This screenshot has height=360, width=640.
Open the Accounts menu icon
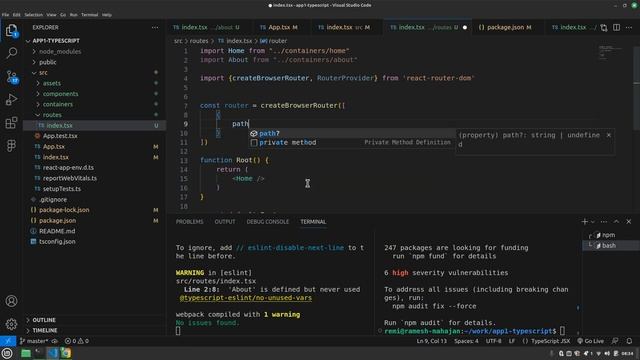tap(11, 301)
